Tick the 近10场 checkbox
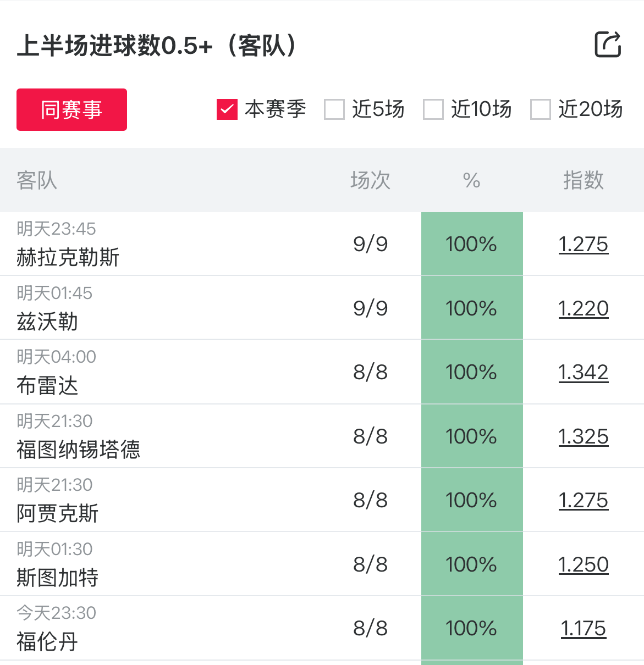This screenshot has height=665, width=644. point(433,109)
